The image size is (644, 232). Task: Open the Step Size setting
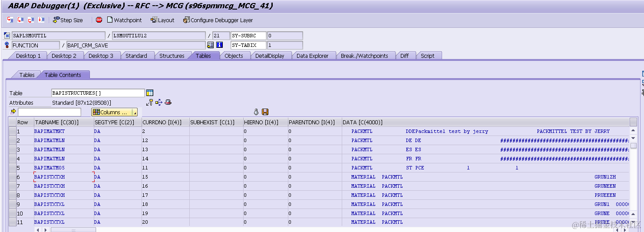pos(68,20)
